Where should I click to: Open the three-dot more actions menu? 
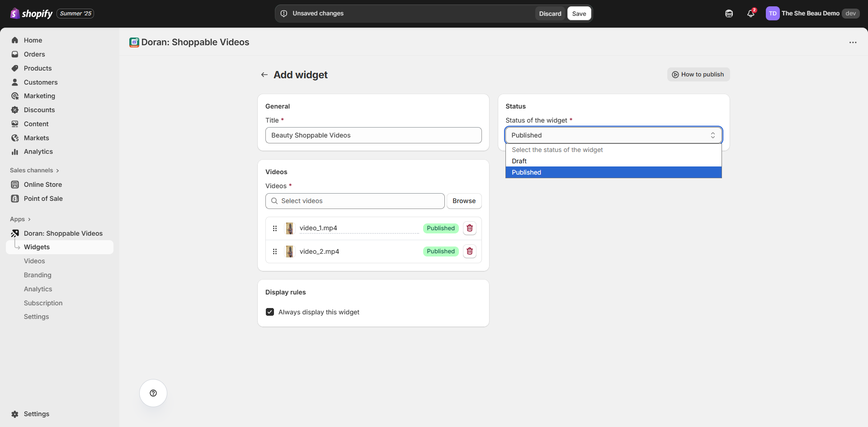point(853,42)
